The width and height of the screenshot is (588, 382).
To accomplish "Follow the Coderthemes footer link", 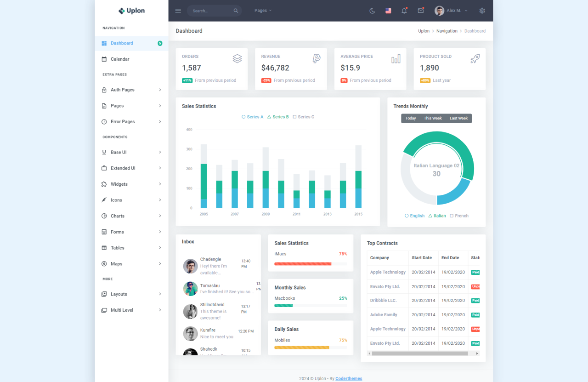I will click(349, 378).
